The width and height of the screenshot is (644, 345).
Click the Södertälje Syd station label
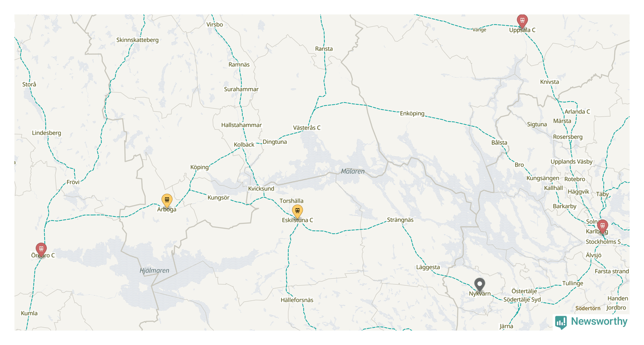[522, 300]
